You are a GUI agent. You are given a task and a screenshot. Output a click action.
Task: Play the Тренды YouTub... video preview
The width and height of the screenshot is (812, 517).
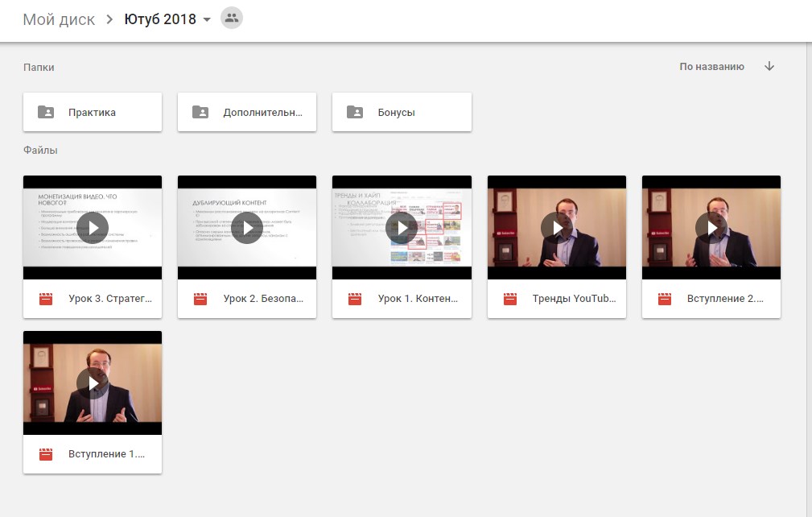[x=556, y=228]
